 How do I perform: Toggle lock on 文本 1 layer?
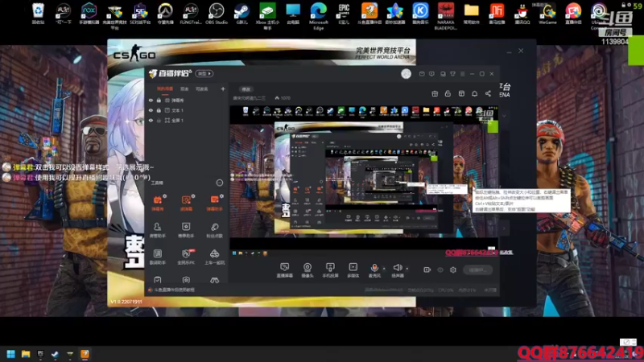159,110
